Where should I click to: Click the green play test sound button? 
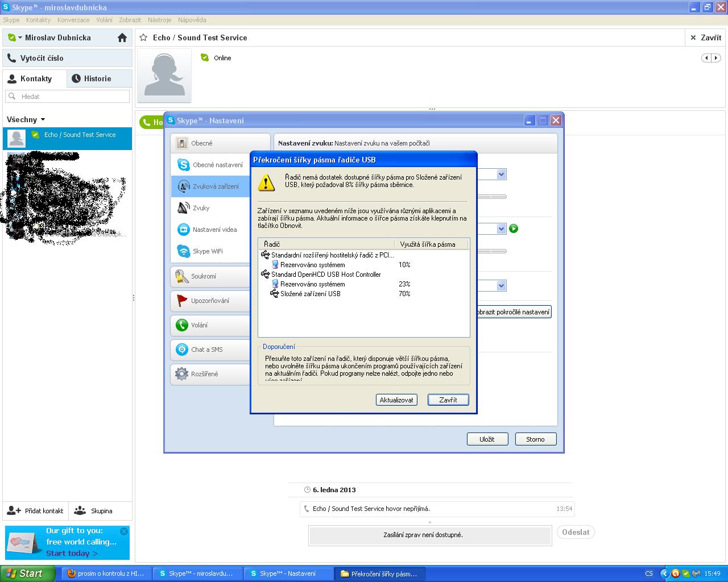pos(514,228)
